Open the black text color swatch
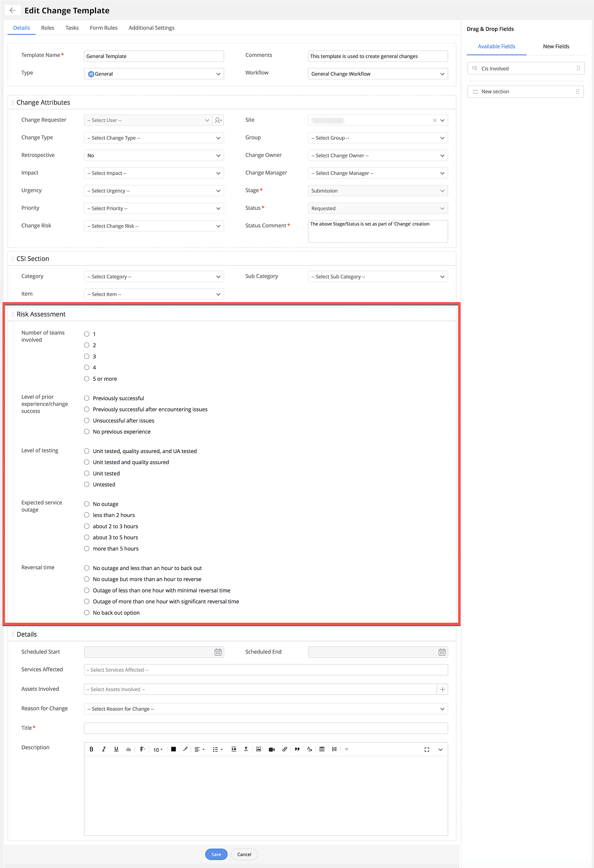Screen dimensions: 594x868 coord(173,749)
